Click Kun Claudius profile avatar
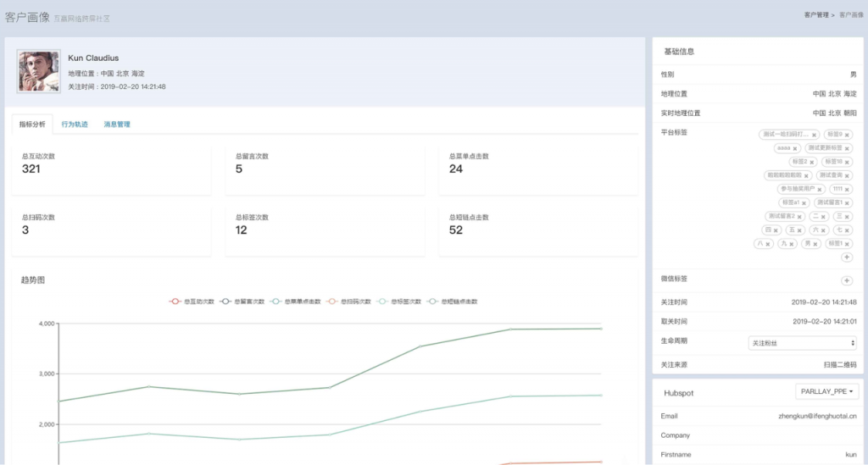This screenshot has height=465, width=868. click(38, 71)
